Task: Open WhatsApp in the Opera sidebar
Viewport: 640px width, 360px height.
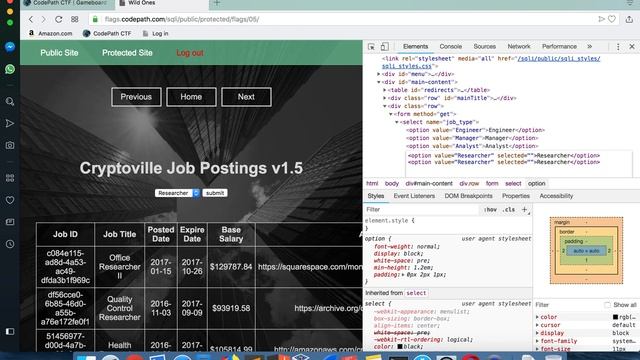Action: pos(10,69)
